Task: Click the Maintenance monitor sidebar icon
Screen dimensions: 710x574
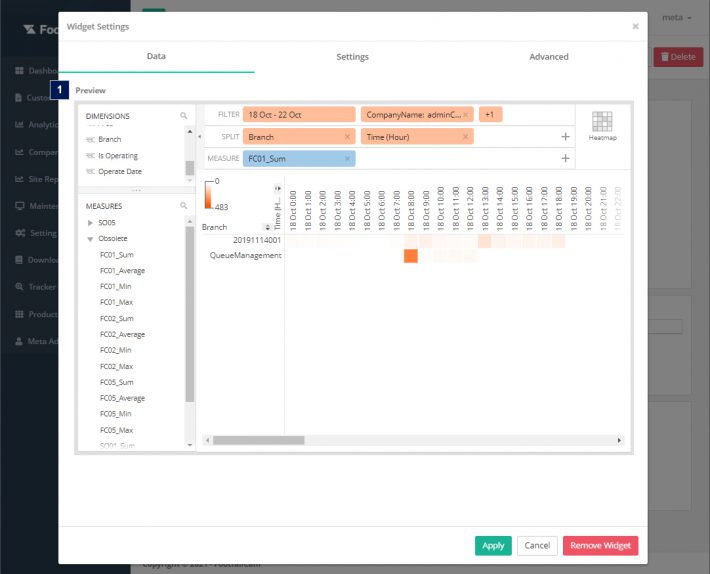Action: click(19, 206)
